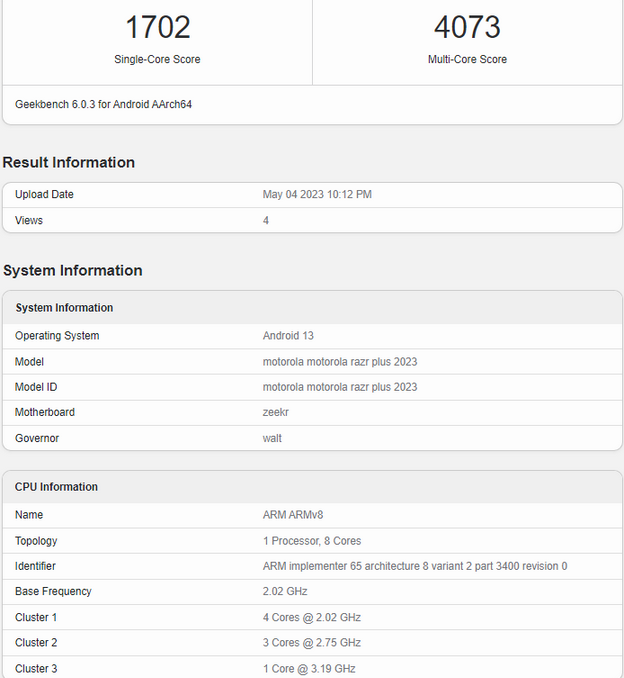The width and height of the screenshot is (624, 678).
Task: Select the CPU Information table header
Action: [56, 487]
